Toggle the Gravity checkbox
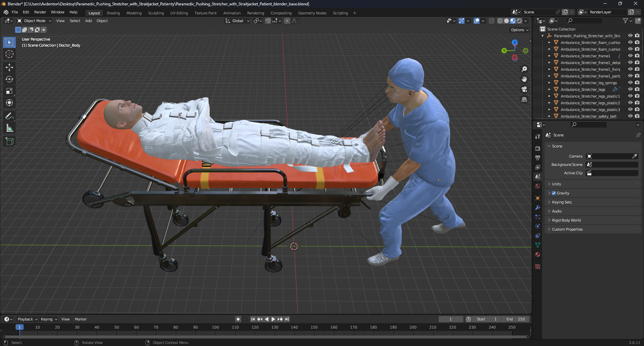The width and height of the screenshot is (644, 346). pos(554,193)
